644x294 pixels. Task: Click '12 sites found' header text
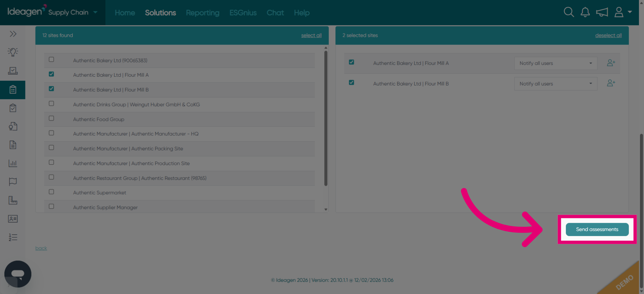57,35
